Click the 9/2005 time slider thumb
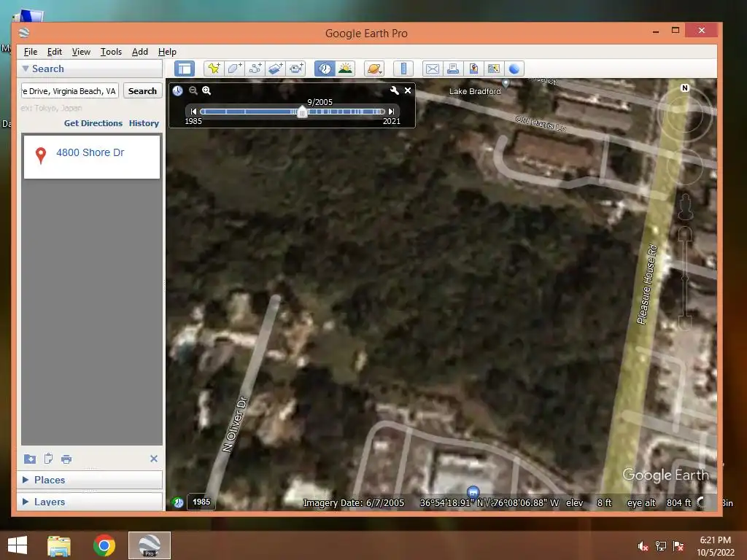The width and height of the screenshot is (747, 560). [302, 112]
